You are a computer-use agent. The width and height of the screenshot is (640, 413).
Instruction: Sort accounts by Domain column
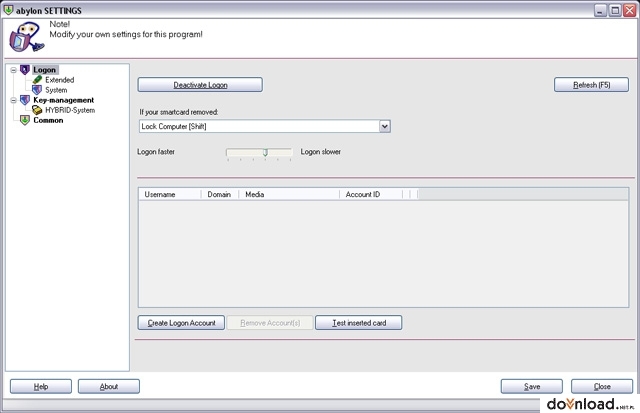[x=220, y=195]
